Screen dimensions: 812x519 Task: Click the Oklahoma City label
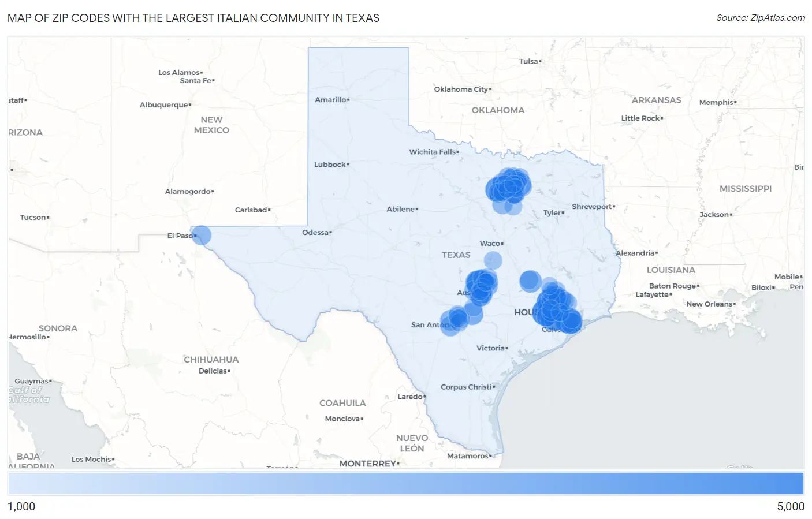coord(461,89)
